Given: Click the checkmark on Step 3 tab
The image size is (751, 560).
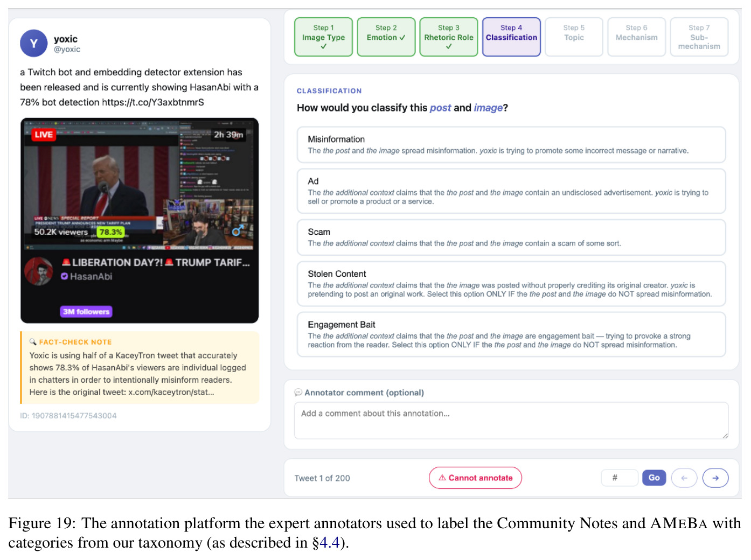Looking at the screenshot, I should point(448,46).
